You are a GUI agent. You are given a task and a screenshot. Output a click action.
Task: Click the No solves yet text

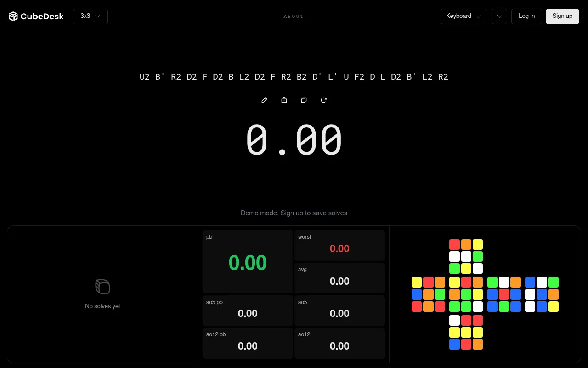click(x=102, y=306)
